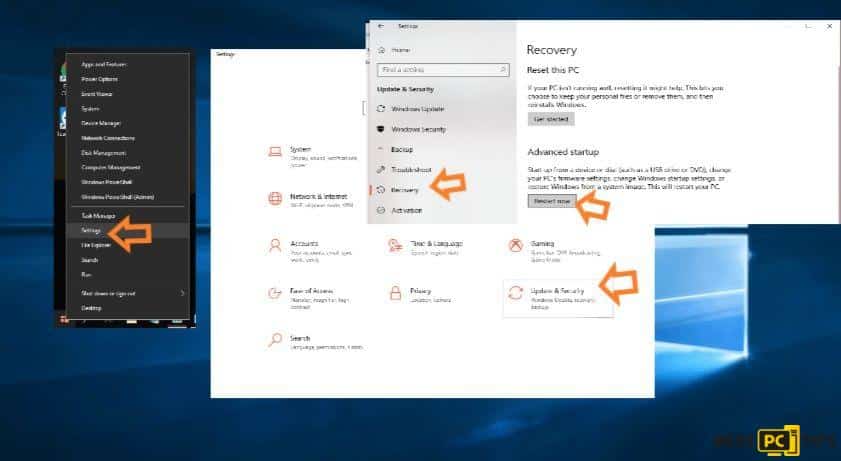
Task: Open Update & Security refresh icon
Action: tap(515, 293)
